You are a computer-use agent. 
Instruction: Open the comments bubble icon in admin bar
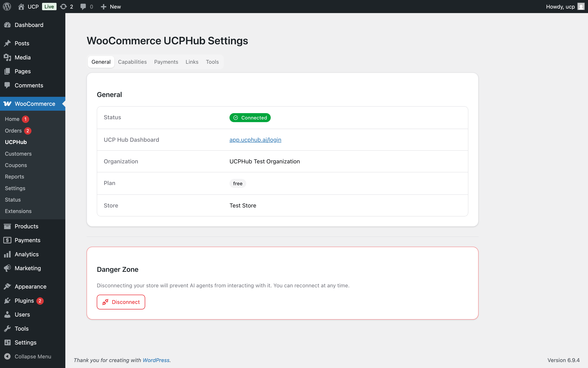pos(83,7)
